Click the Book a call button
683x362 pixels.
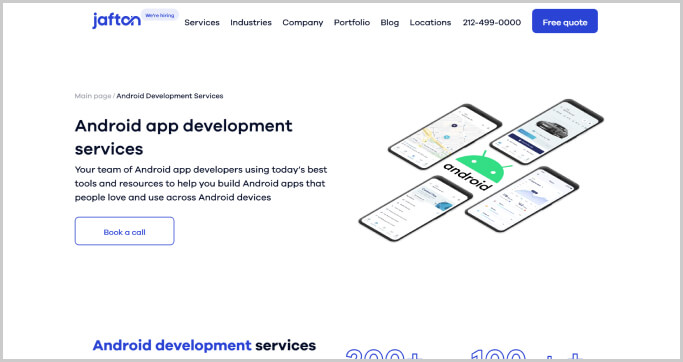[x=125, y=231]
